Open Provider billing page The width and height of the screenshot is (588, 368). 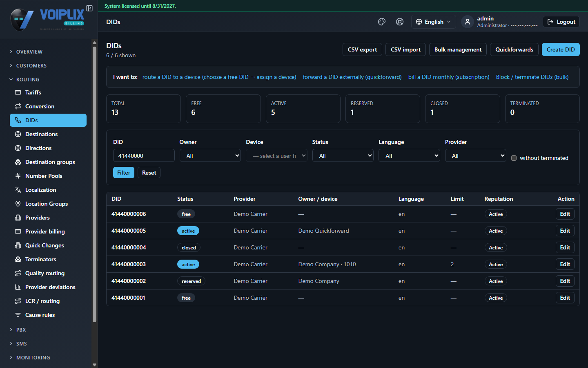tap(48, 231)
